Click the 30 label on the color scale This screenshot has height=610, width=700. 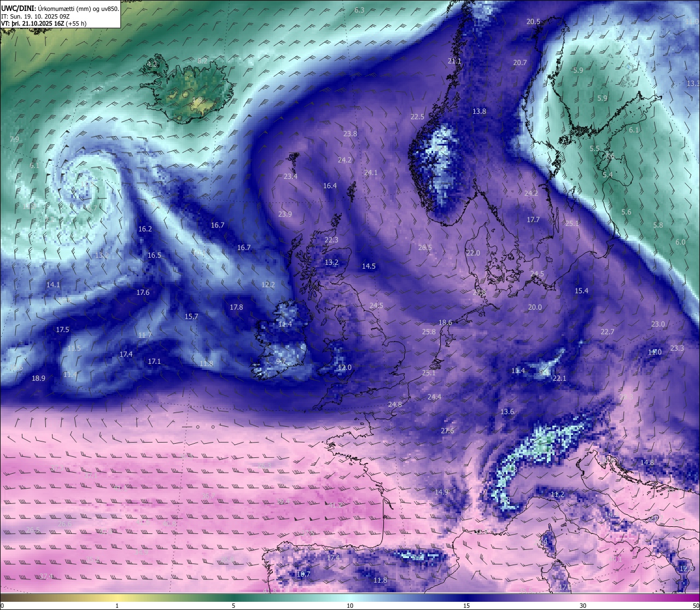tap(583, 606)
